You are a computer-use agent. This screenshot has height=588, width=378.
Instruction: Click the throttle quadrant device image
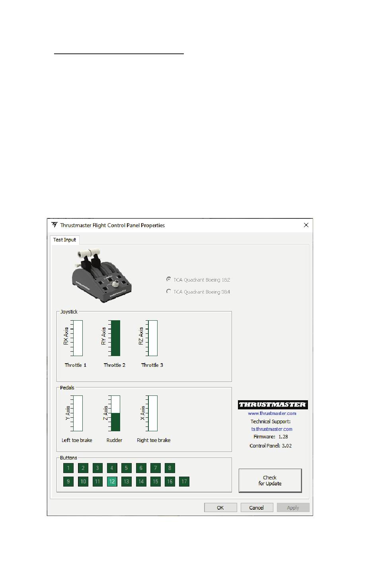[x=101, y=275]
